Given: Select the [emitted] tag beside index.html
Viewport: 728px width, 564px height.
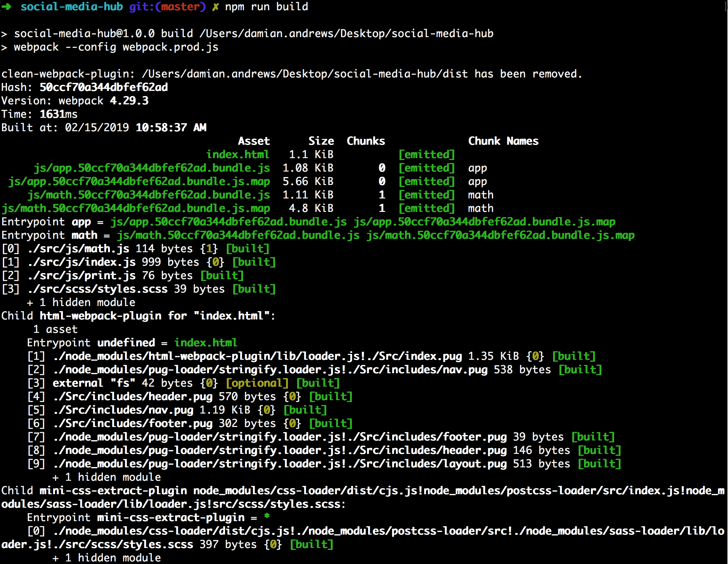Looking at the screenshot, I should pos(426,154).
